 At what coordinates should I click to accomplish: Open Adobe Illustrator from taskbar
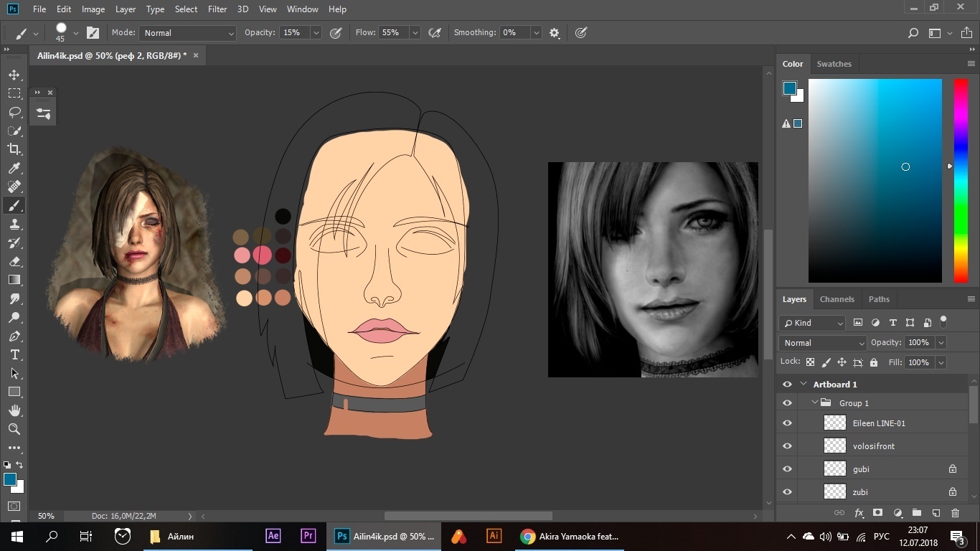494,536
